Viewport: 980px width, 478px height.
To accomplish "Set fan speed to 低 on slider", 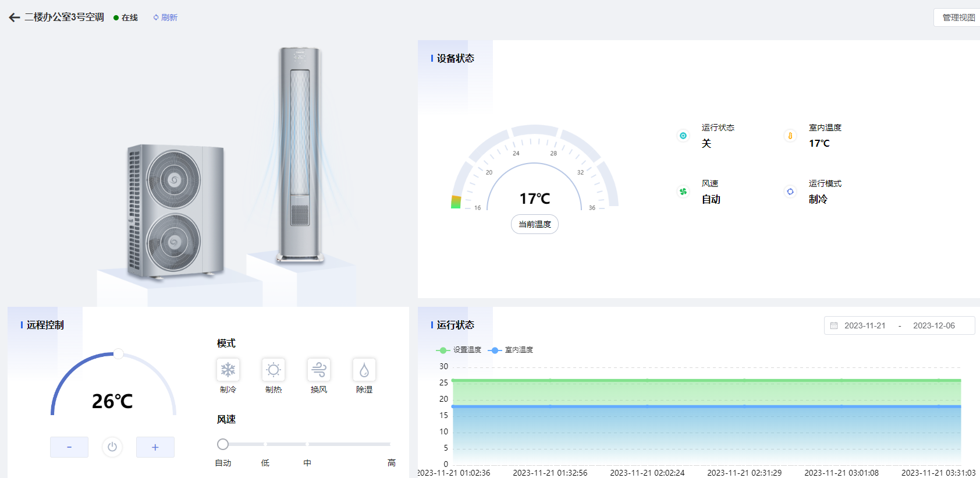I will (x=265, y=444).
